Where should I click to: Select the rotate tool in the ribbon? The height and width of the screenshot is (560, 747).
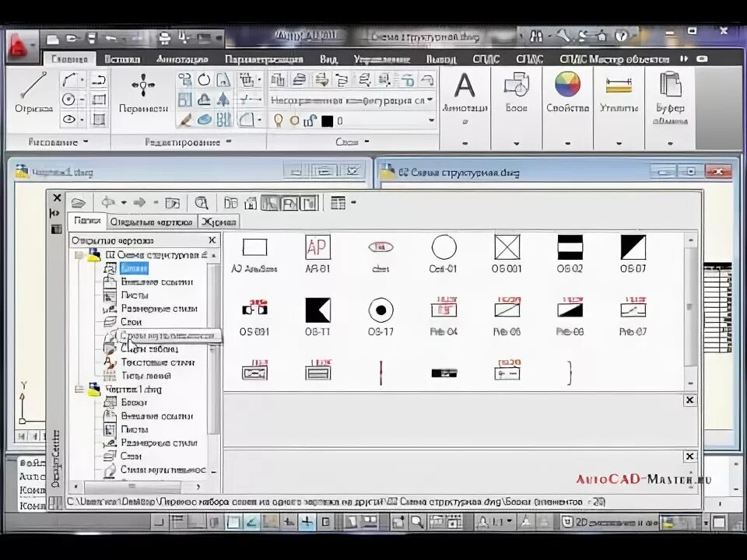point(205,79)
